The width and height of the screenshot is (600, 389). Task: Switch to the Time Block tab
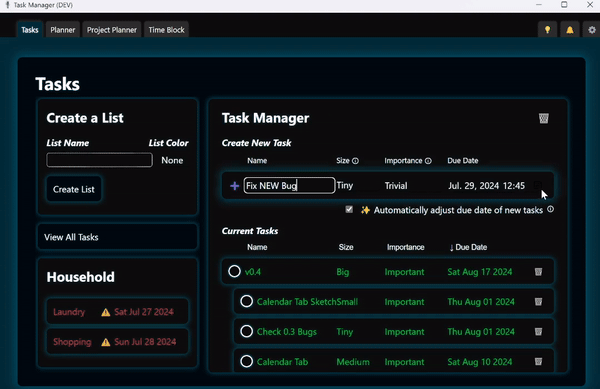166,30
